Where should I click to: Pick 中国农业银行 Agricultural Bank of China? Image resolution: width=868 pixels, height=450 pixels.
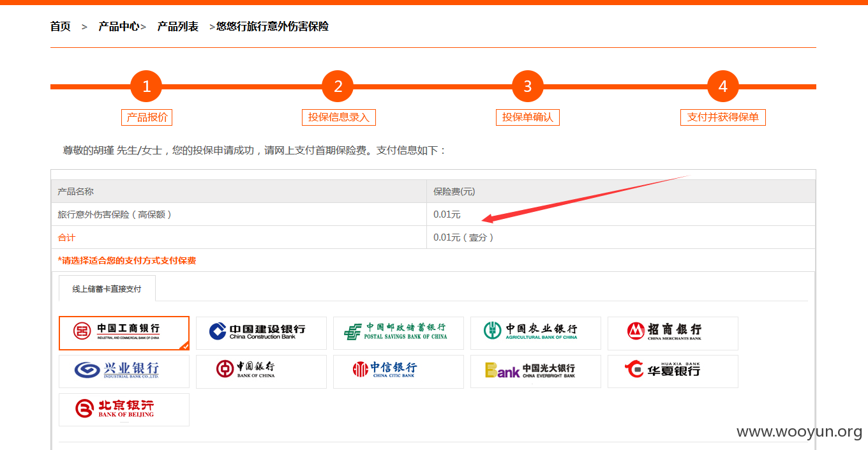pyautogui.click(x=535, y=333)
